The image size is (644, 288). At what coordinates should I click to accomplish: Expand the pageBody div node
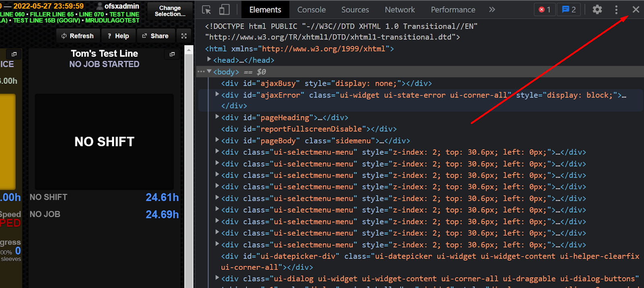pos(217,140)
